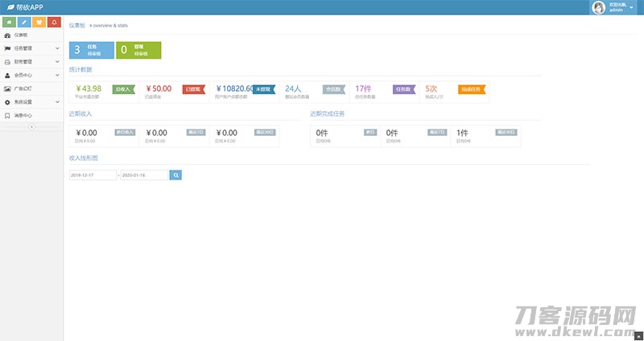This screenshot has height=341, width=644.
Task: Expand the 会员中心 sidebar menu
Action: pyautogui.click(x=57, y=76)
